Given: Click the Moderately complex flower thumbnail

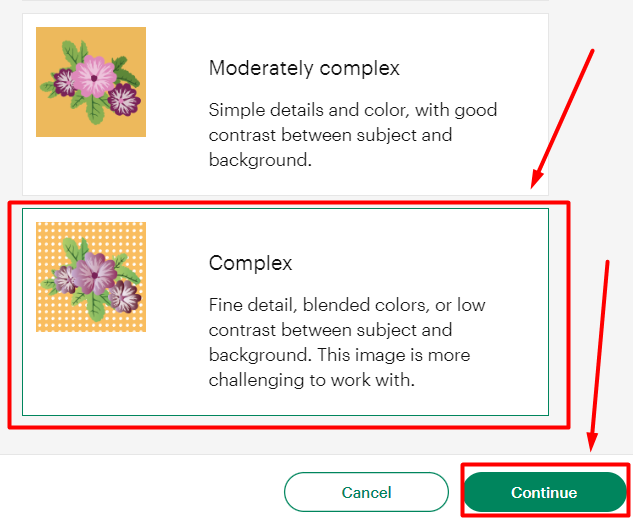Looking at the screenshot, I should tap(91, 82).
